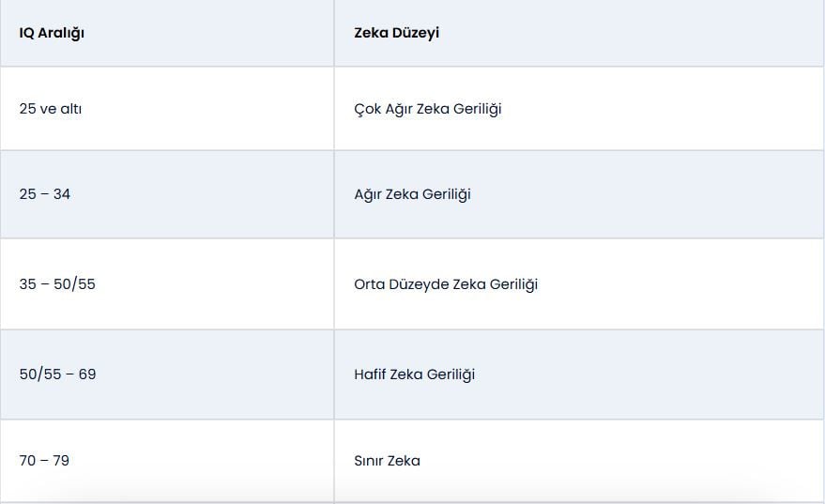The width and height of the screenshot is (825, 504).
Task: Click the '35 – 50/55' IQ range cell
Action: click(57, 284)
